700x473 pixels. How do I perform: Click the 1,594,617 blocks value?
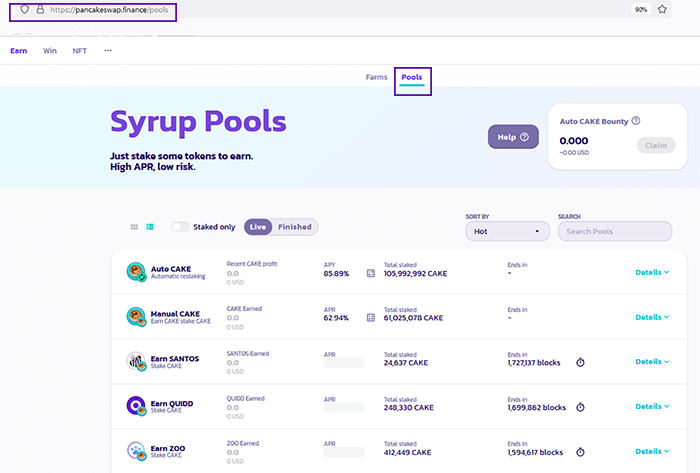click(x=535, y=452)
